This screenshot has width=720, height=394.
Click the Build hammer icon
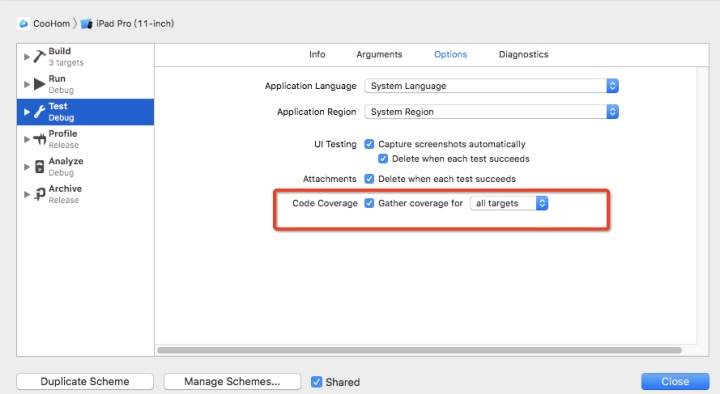pyautogui.click(x=39, y=56)
